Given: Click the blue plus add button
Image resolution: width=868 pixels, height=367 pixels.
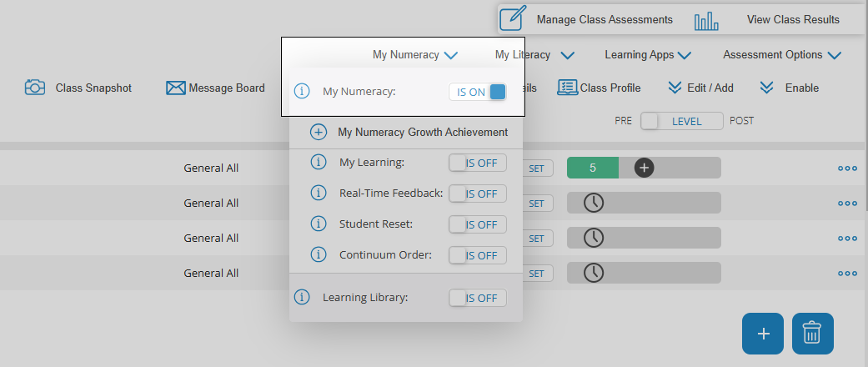Looking at the screenshot, I should pyautogui.click(x=763, y=334).
